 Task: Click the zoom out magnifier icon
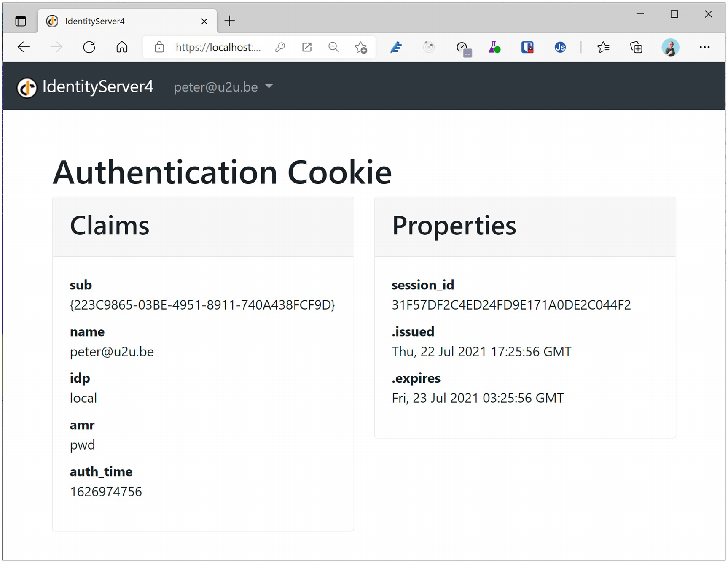(x=333, y=47)
